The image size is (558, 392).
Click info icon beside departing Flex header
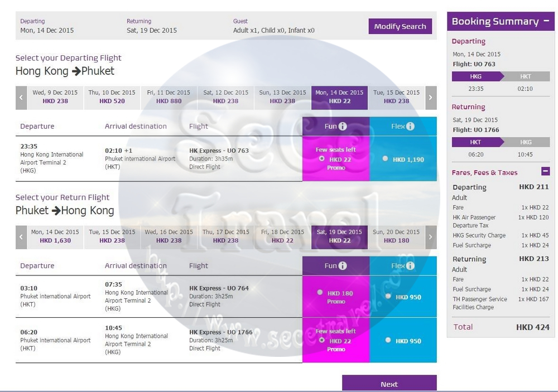[411, 127]
